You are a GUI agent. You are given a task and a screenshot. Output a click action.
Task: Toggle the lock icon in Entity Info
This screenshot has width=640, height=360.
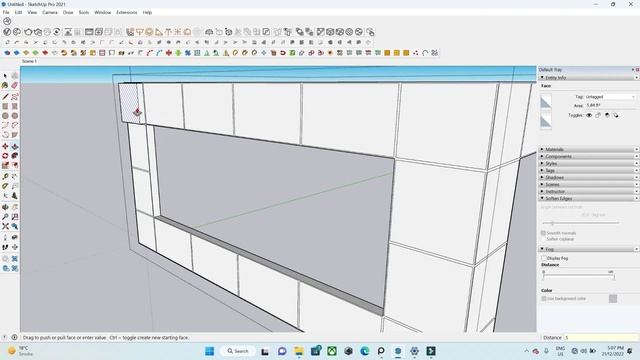click(598, 116)
